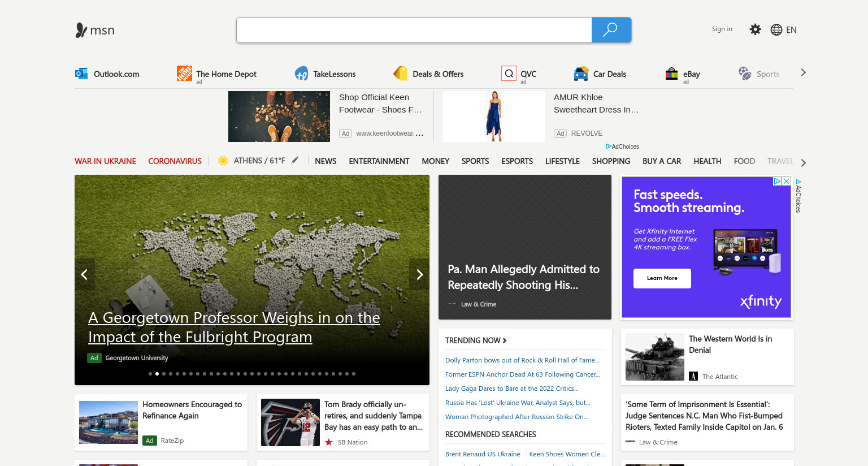Click REVOLVE advertiser name

click(x=587, y=133)
